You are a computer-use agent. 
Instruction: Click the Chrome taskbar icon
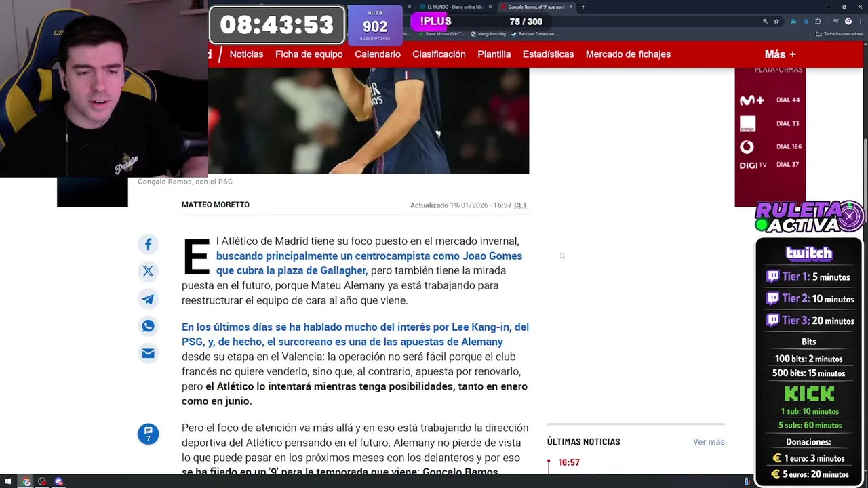click(26, 482)
